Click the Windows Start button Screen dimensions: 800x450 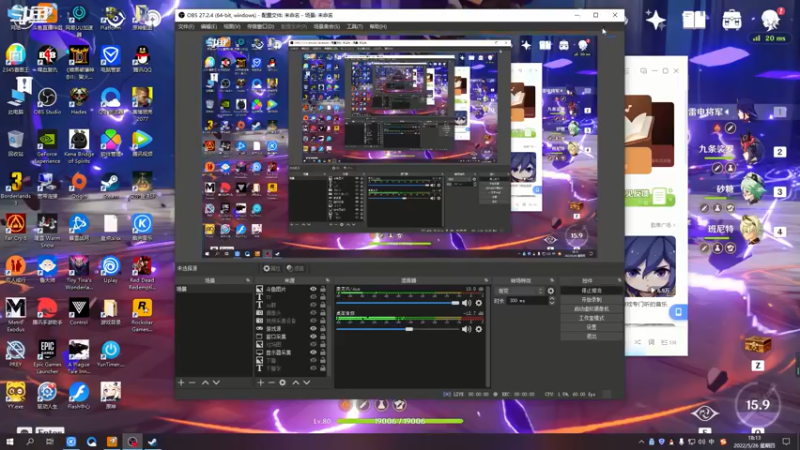click(x=9, y=442)
